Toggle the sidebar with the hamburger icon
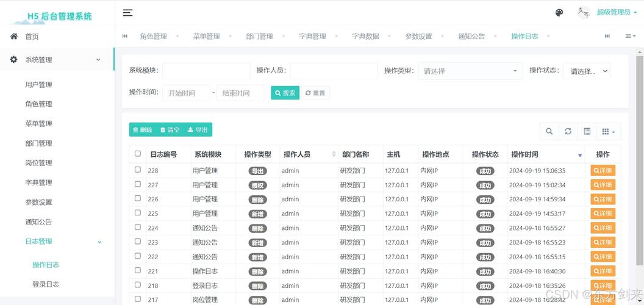The width and height of the screenshot is (644, 305). click(127, 13)
